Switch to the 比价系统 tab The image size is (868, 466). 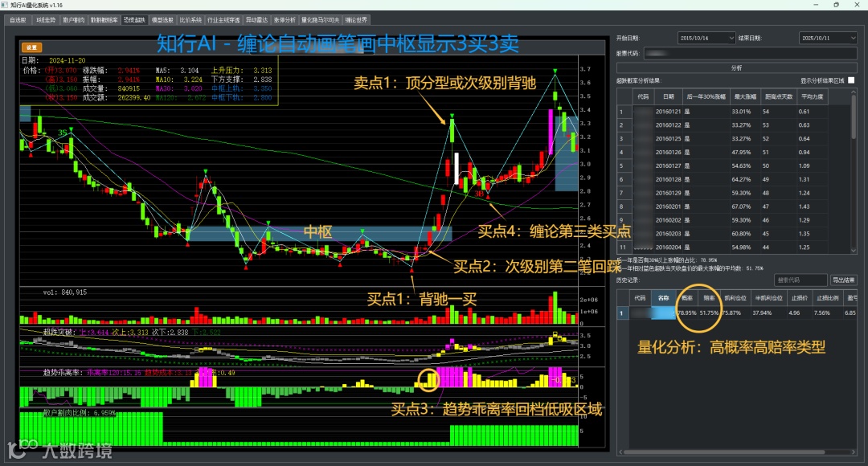[190, 20]
